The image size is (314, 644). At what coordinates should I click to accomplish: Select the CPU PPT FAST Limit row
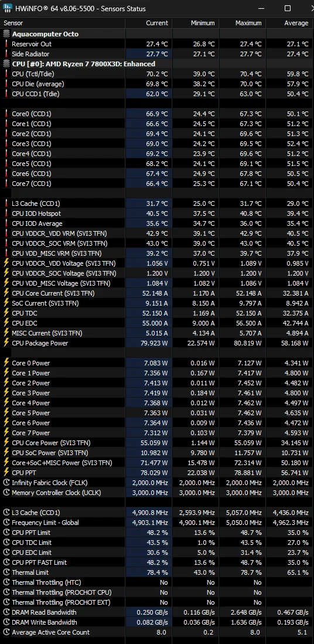coord(157,562)
